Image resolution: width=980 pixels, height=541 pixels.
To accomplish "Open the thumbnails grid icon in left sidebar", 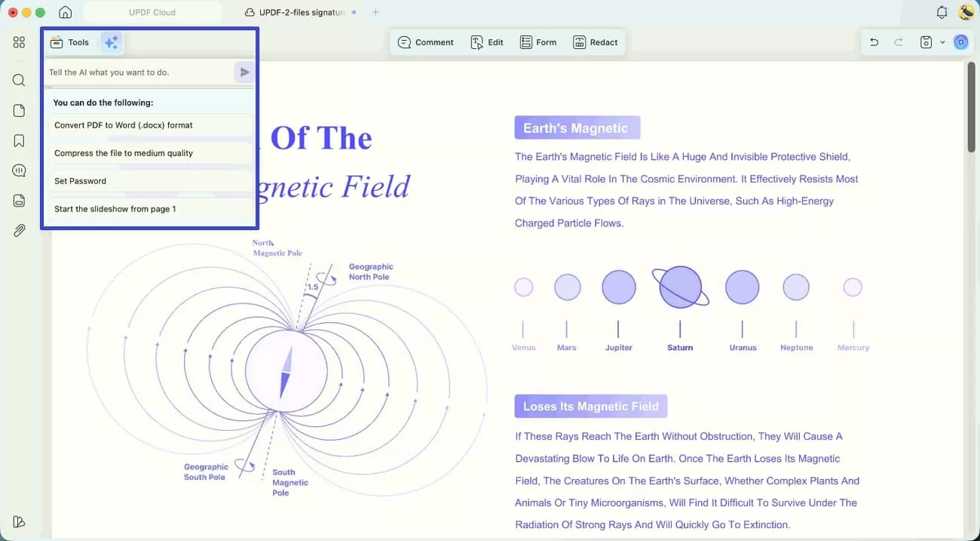I will (x=19, y=42).
